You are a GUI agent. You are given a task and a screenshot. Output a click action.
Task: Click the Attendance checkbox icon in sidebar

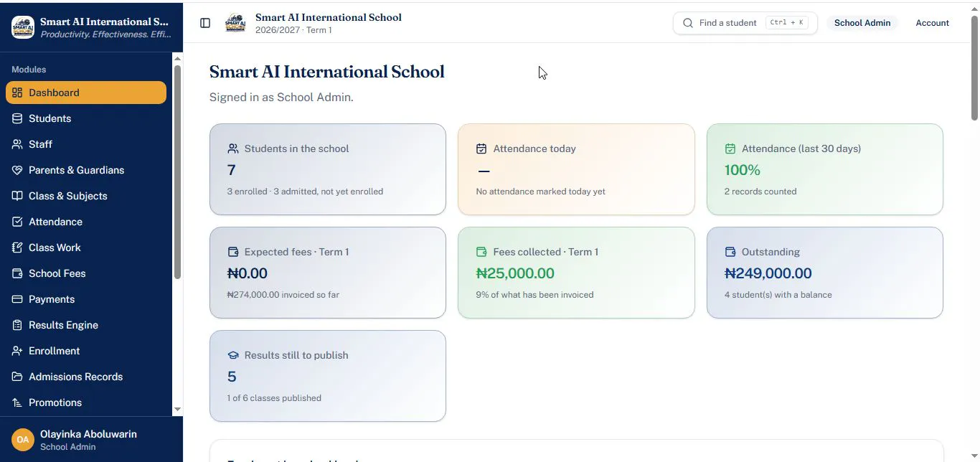[x=17, y=222]
